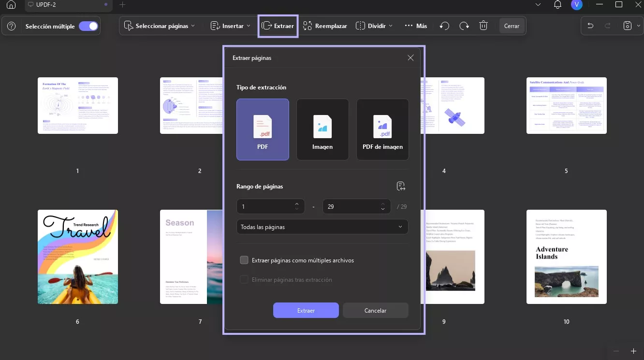Click the Extraer confirm button

point(306,310)
